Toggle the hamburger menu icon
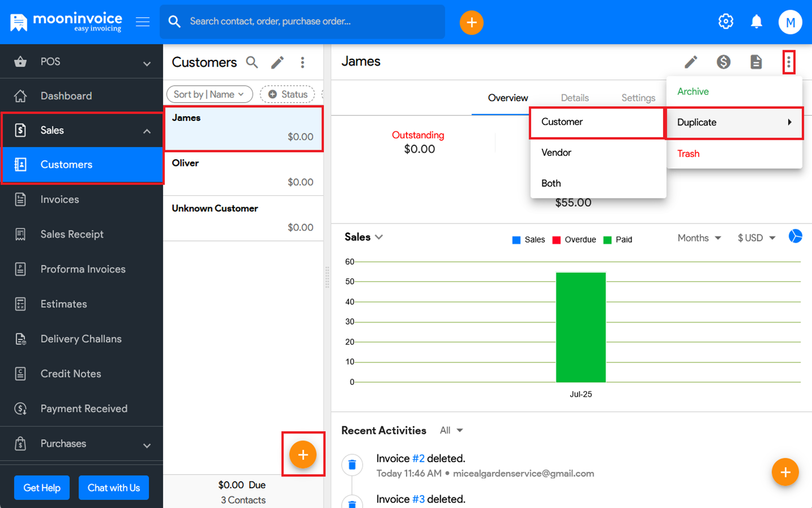Image resolution: width=812 pixels, height=508 pixels. point(143,22)
